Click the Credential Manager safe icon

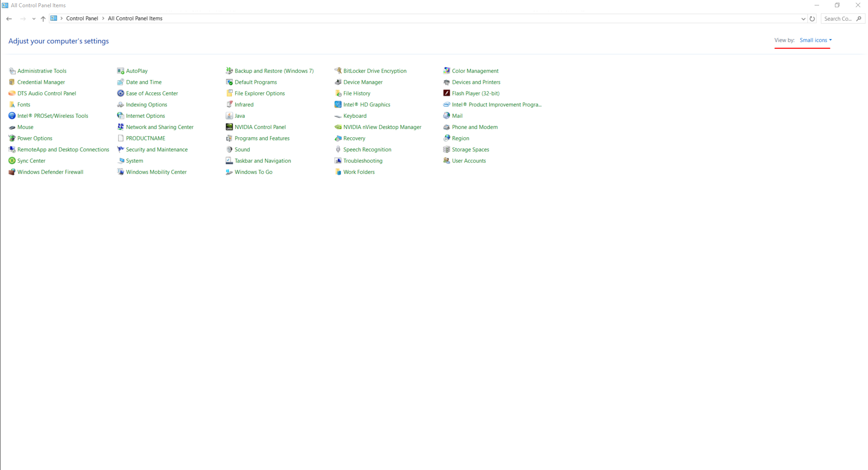(x=12, y=82)
